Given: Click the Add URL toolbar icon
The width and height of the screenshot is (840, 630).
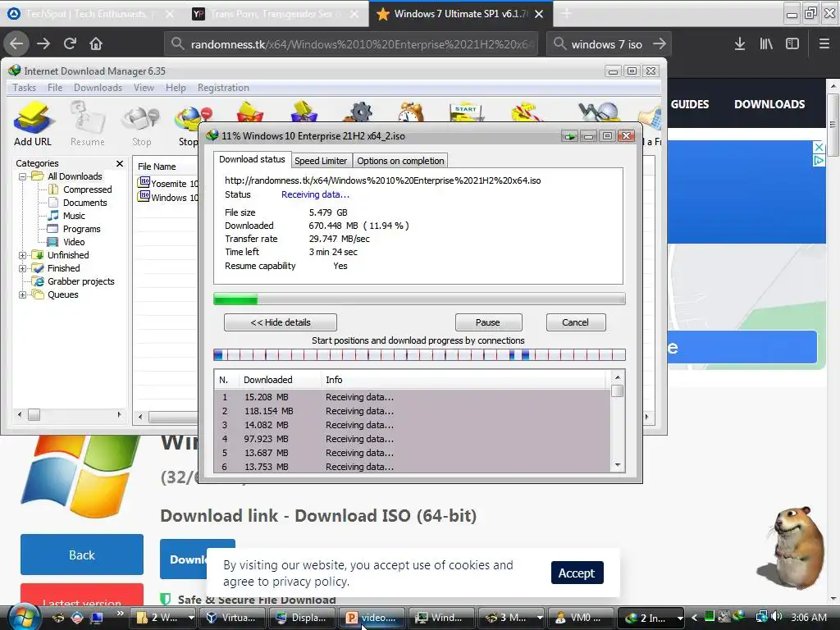Looking at the screenshot, I should (x=33, y=125).
